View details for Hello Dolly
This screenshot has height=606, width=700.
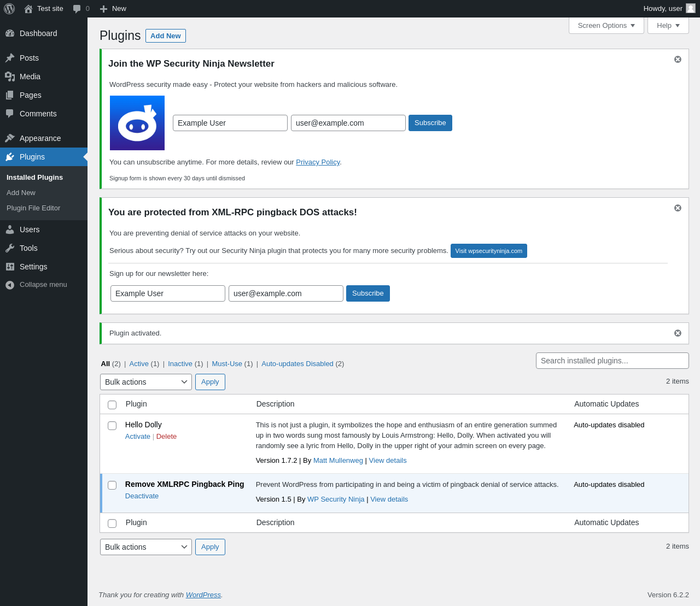(x=388, y=461)
